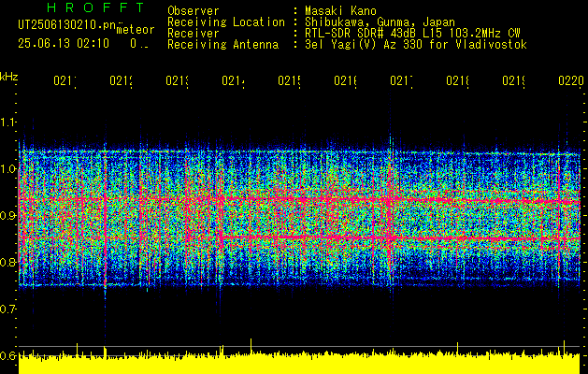This screenshot has width=588, height=374.
Task: Click the Observer label
Action: click(194, 11)
